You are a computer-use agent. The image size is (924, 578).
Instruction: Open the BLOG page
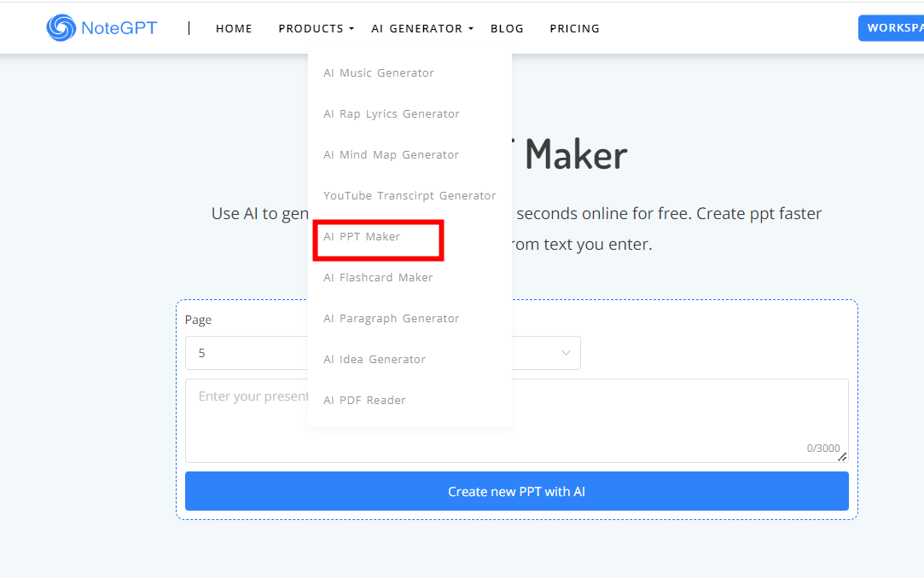point(507,28)
